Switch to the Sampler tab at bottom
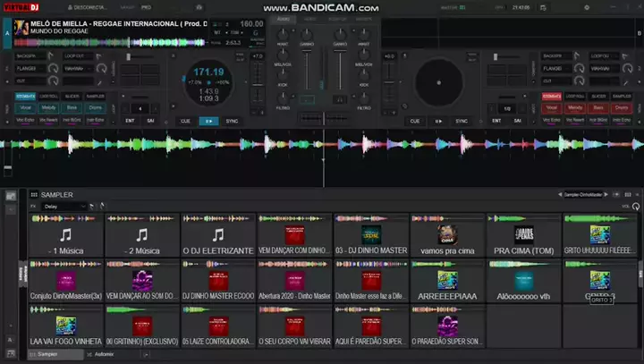Screen dimensions: 644x364 coord(55,354)
